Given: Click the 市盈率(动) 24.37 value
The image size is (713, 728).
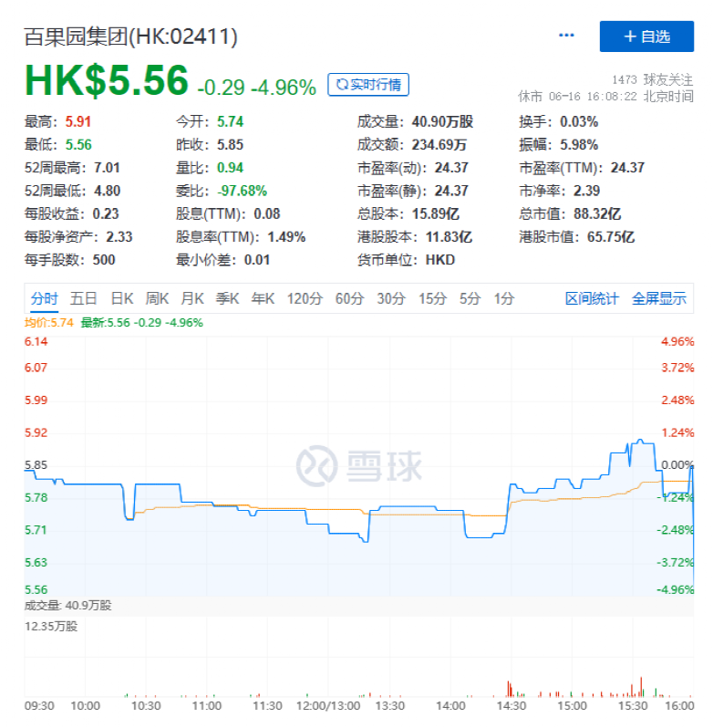Looking at the screenshot, I should pyautogui.click(x=451, y=168).
